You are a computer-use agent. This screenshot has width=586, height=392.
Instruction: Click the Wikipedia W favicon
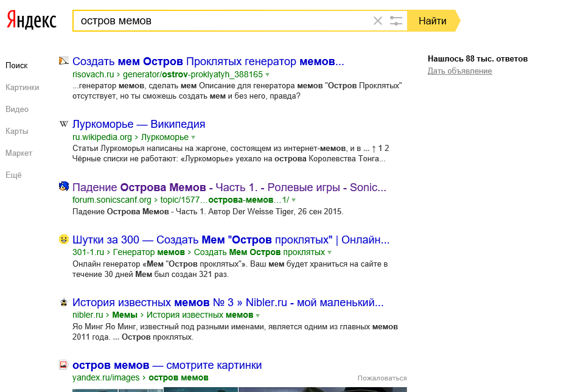(63, 124)
